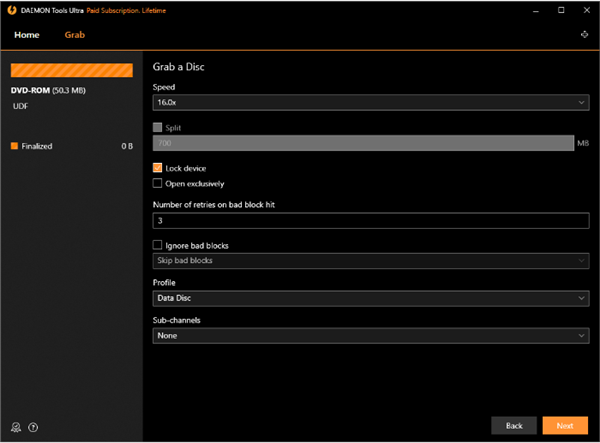Click the UDF file system label

point(21,106)
